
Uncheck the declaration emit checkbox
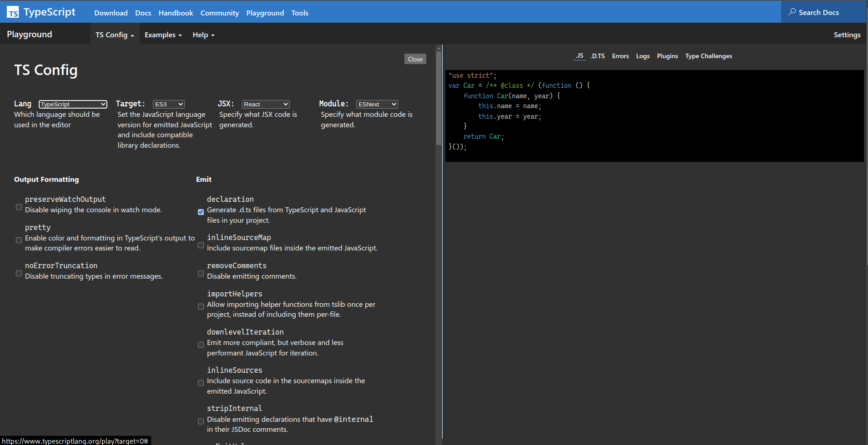point(201,212)
